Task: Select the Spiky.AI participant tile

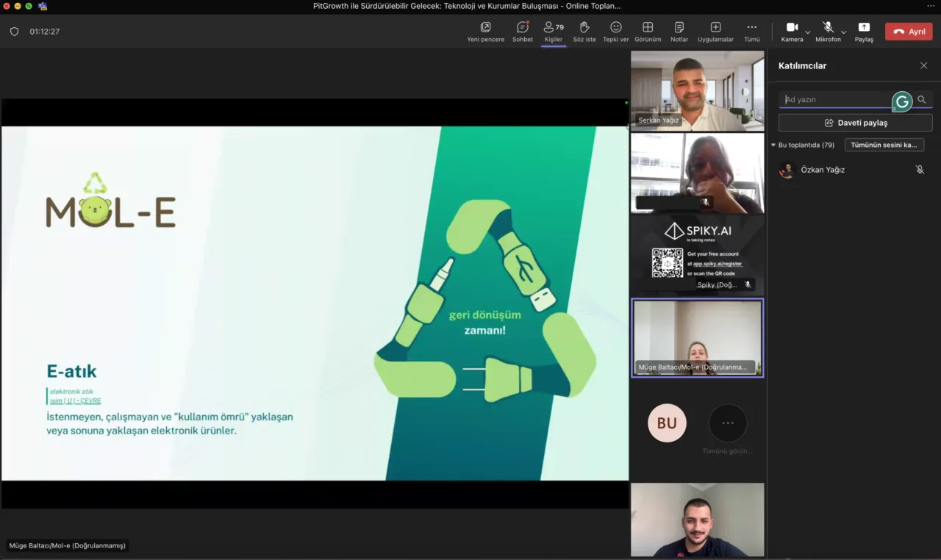Action: [x=698, y=255]
